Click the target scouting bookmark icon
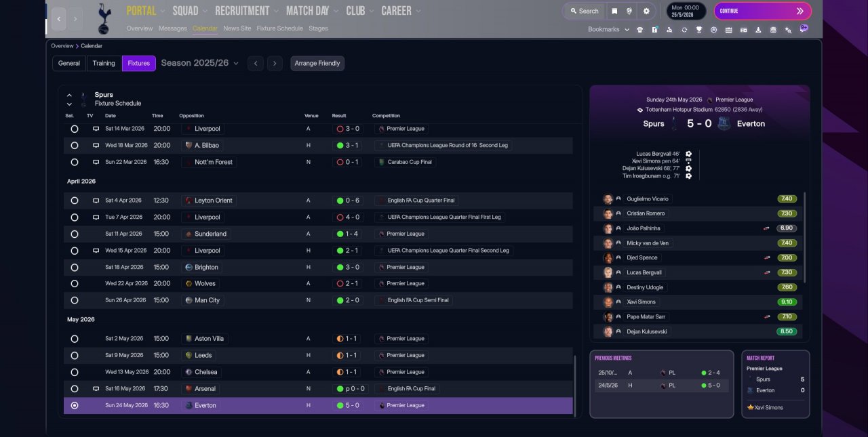Screen dimensions: 868x437 click(x=713, y=30)
